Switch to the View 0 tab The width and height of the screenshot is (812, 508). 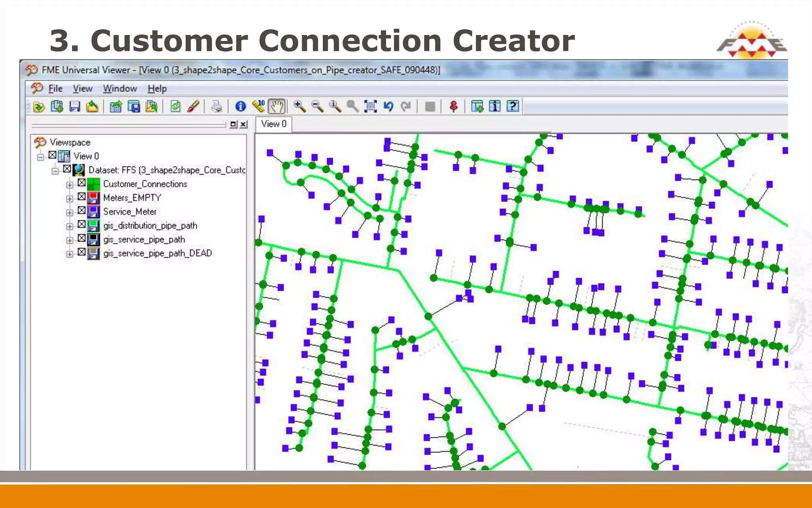tap(274, 124)
